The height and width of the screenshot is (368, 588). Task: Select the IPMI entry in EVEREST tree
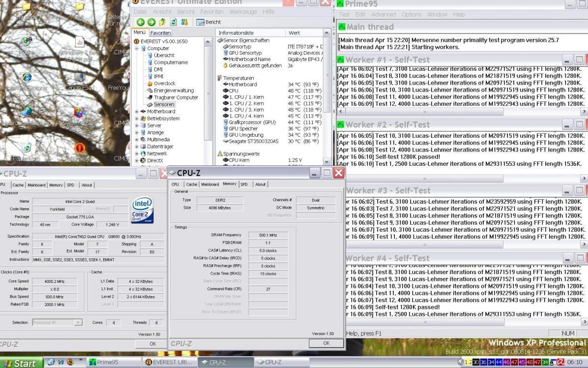click(159, 76)
